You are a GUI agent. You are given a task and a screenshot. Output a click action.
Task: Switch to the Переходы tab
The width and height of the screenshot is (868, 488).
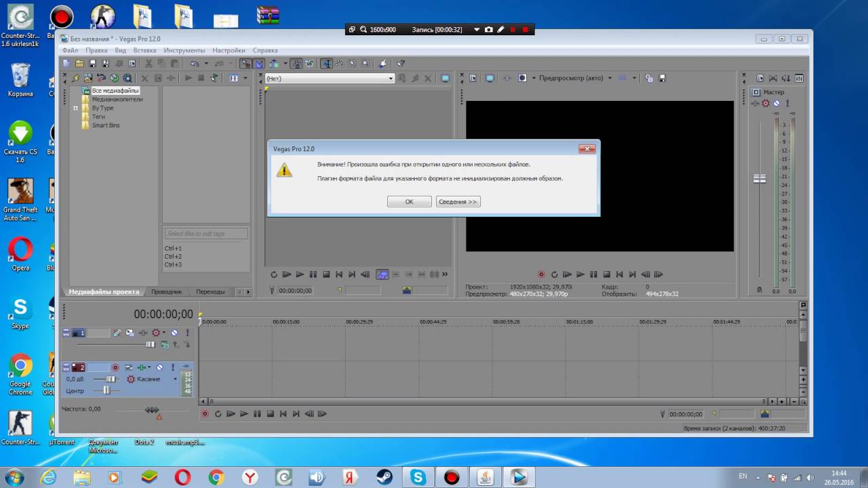pos(210,291)
